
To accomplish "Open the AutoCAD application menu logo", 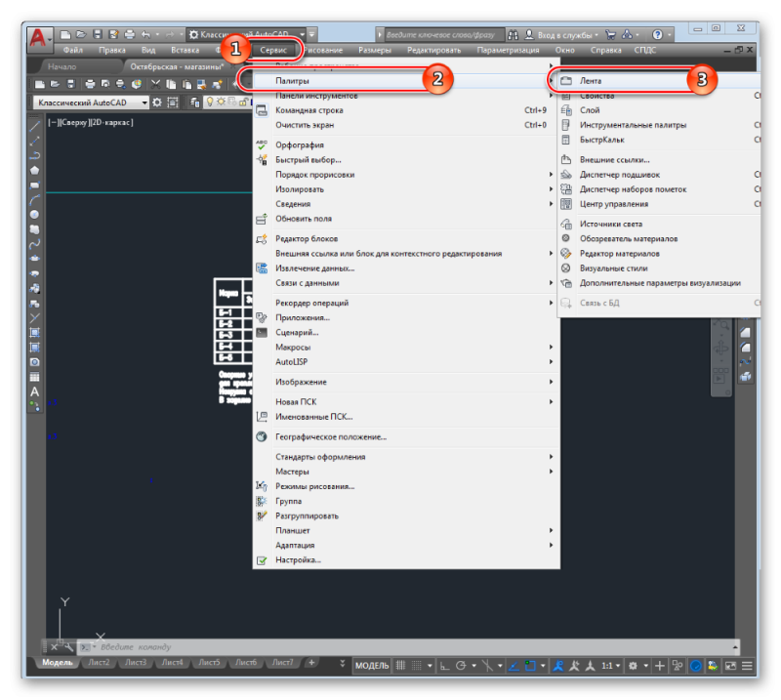I will coord(38,38).
